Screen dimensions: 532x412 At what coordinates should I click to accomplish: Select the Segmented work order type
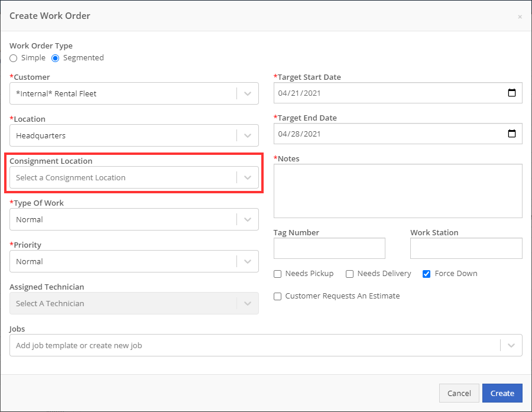pyautogui.click(x=55, y=58)
